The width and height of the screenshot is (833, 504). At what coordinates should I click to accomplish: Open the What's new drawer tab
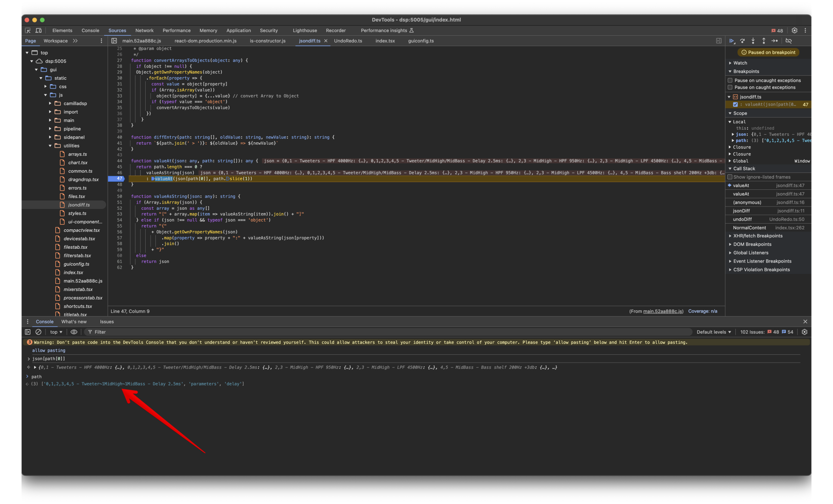coord(74,322)
